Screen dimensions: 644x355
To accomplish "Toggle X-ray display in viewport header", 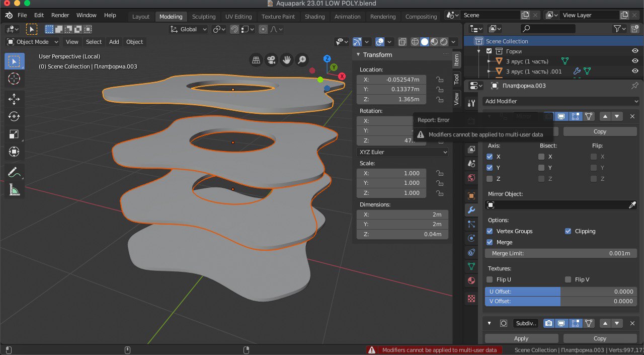I will 403,42.
